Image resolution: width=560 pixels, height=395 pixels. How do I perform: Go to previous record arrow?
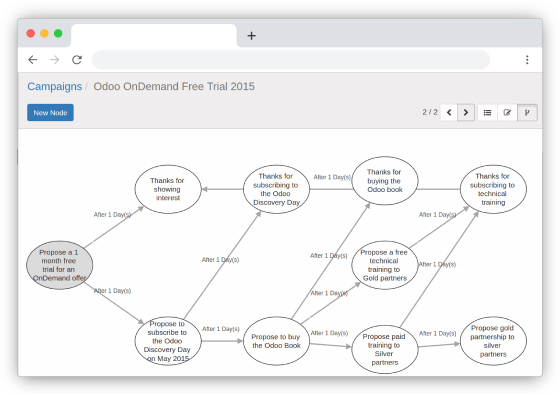(x=449, y=112)
